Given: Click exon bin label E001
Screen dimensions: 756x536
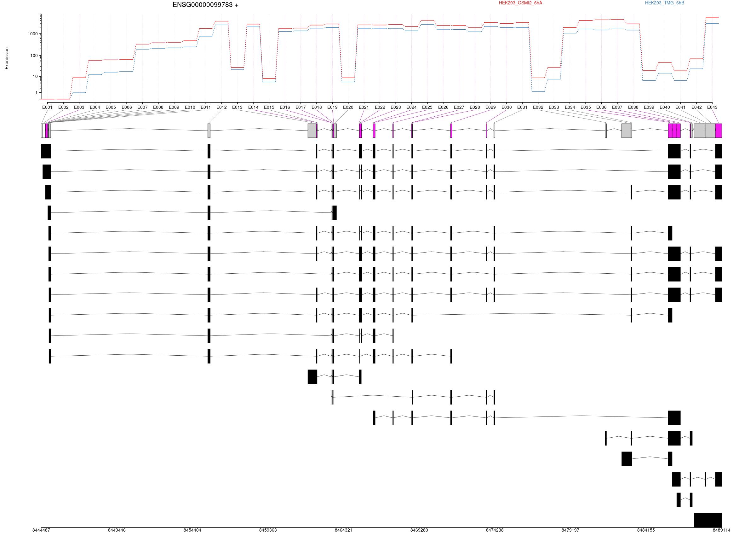Looking at the screenshot, I should [47, 107].
